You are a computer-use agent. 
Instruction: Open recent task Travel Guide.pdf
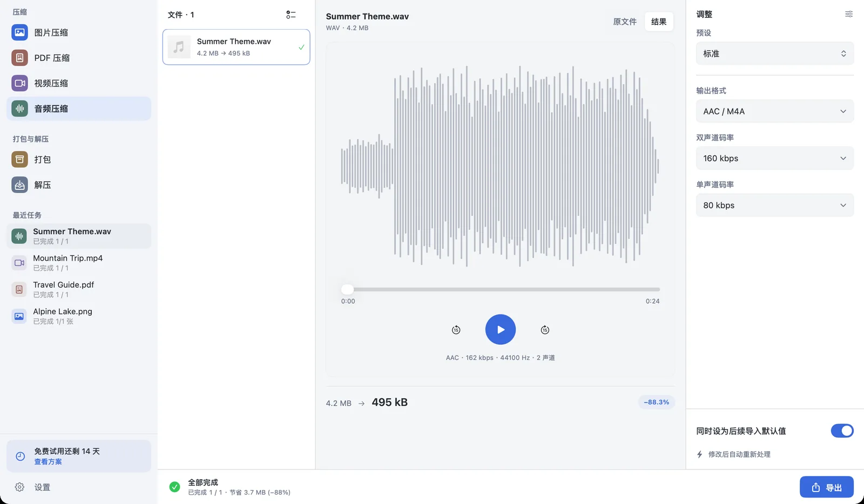(79, 289)
